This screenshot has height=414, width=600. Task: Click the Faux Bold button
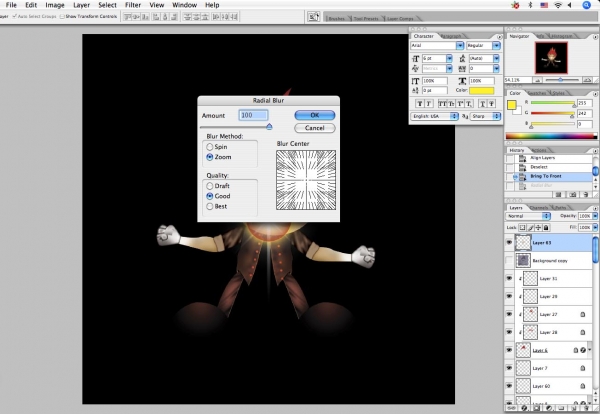coord(420,104)
